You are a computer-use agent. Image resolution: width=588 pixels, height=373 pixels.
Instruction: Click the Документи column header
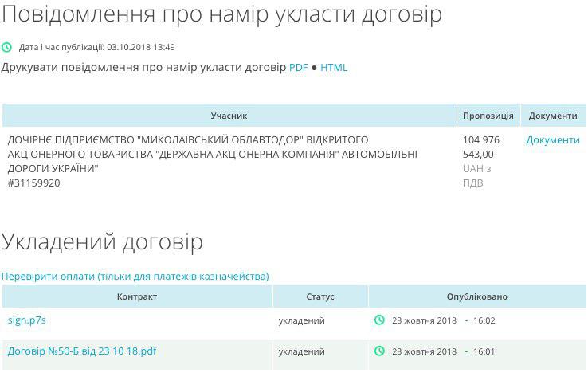pyautogui.click(x=553, y=116)
